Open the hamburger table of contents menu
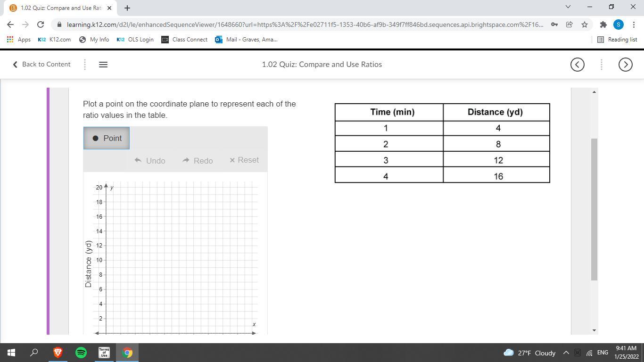The width and height of the screenshot is (644, 362). 103,65
